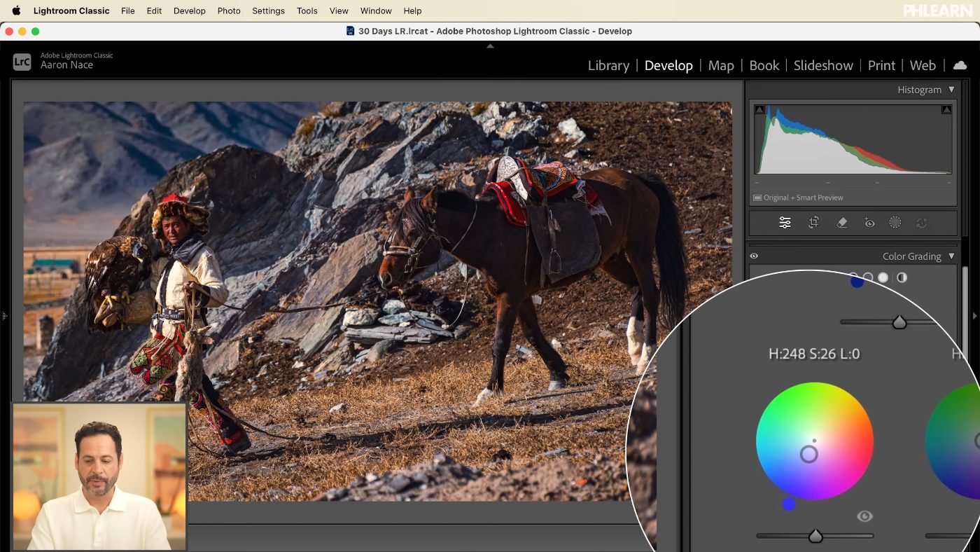Image resolution: width=980 pixels, height=552 pixels.
Task: Switch to the Web module
Action: coord(923,65)
